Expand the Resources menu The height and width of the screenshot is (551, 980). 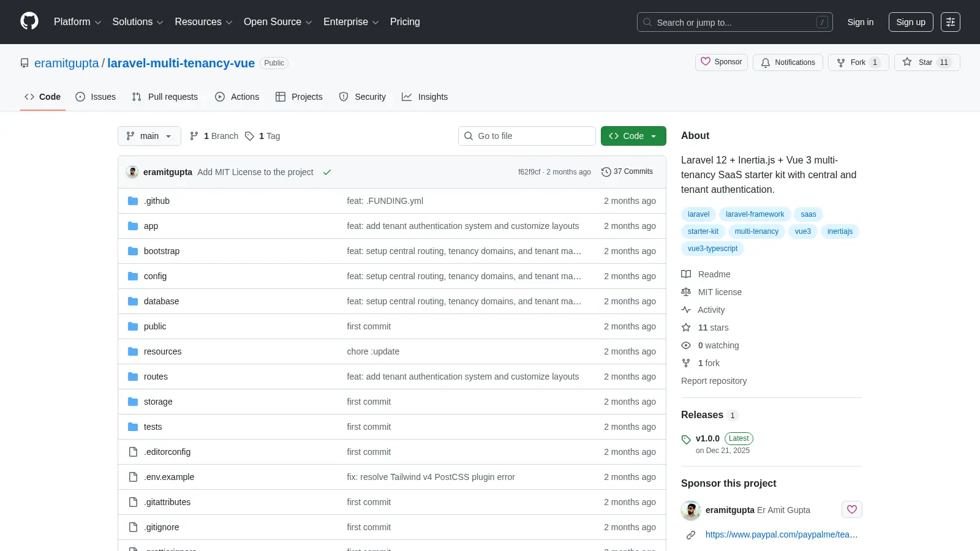click(203, 22)
